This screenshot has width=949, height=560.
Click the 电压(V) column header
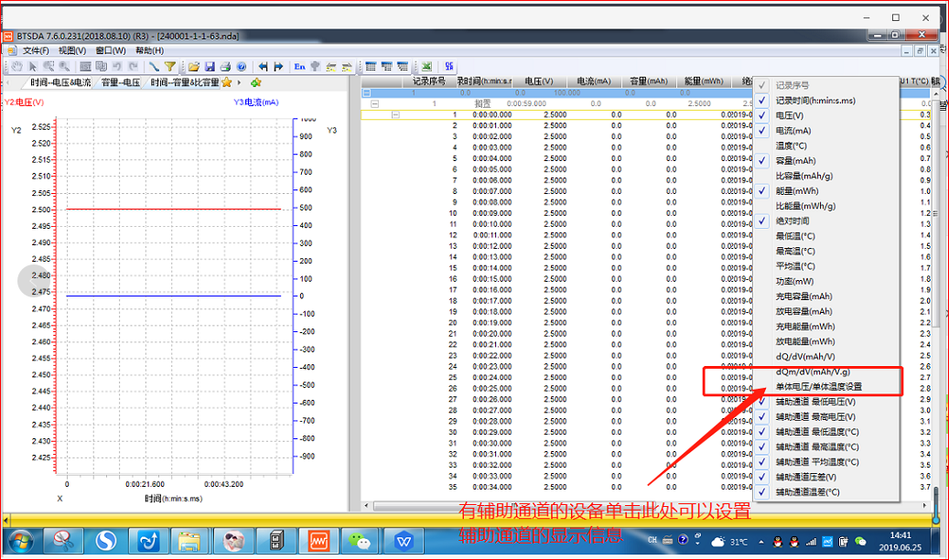(539, 81)
